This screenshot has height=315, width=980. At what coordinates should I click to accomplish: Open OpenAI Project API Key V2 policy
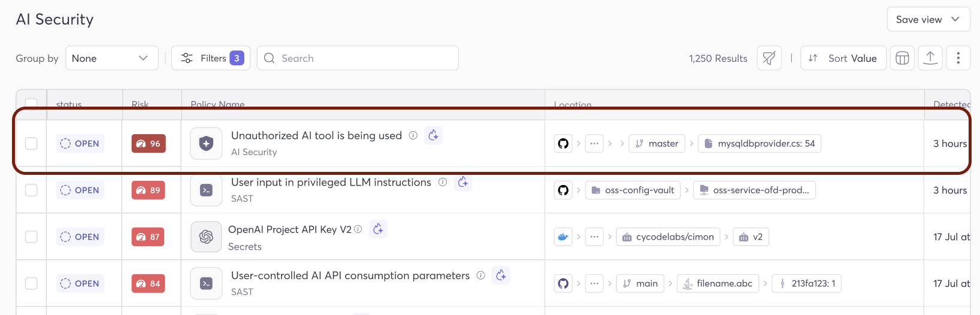click(290, 229)
